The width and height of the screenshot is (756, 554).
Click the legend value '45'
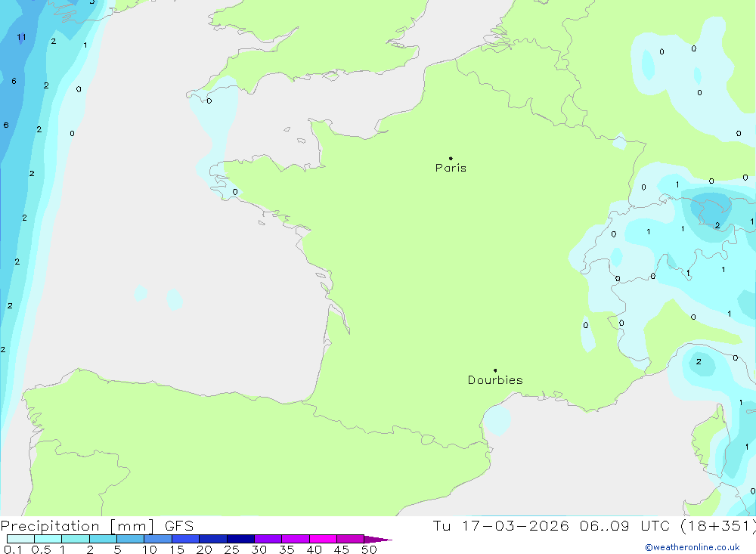[342, 549]
